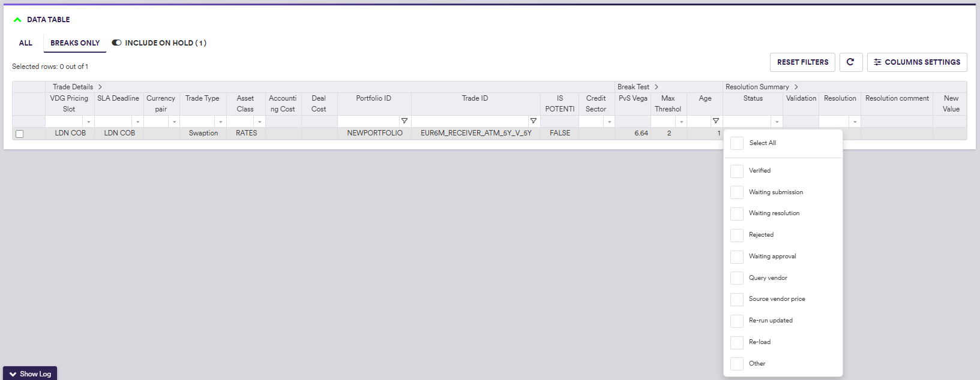Expand the Trade Details column group arrow

(100, 87)
